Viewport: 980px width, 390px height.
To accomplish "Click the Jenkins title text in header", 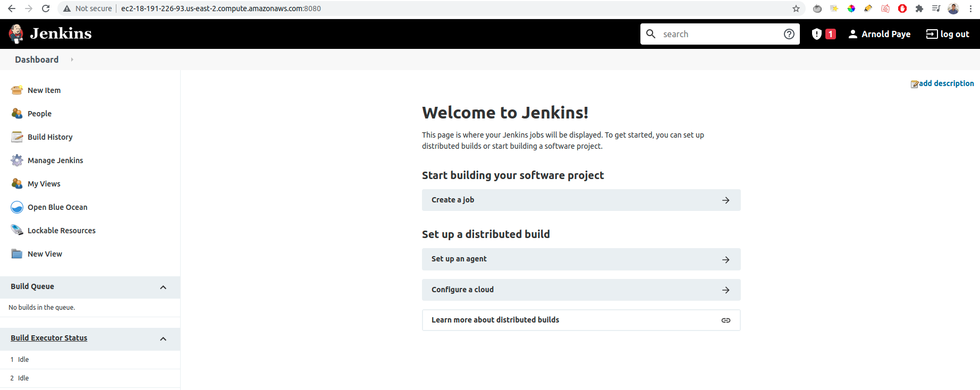I will [x=61, y=33].
